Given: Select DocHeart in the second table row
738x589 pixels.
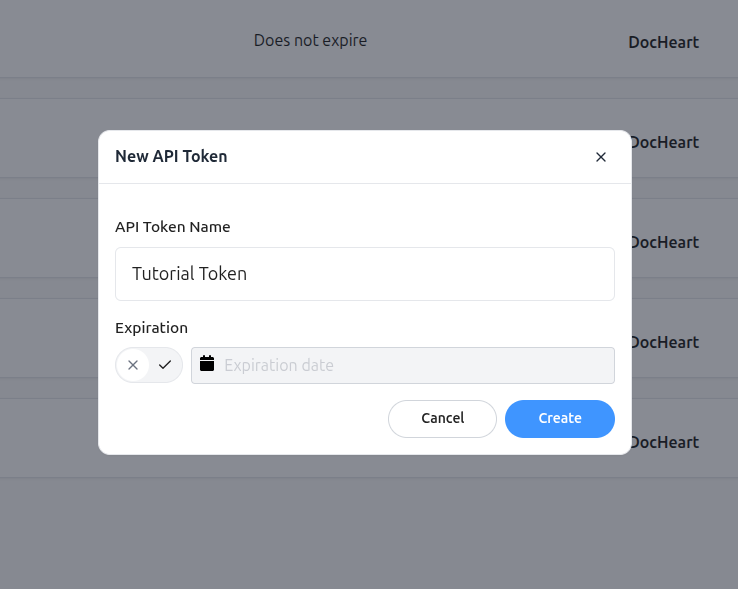Looking at the screenshot, I should (x=666, y=142).
